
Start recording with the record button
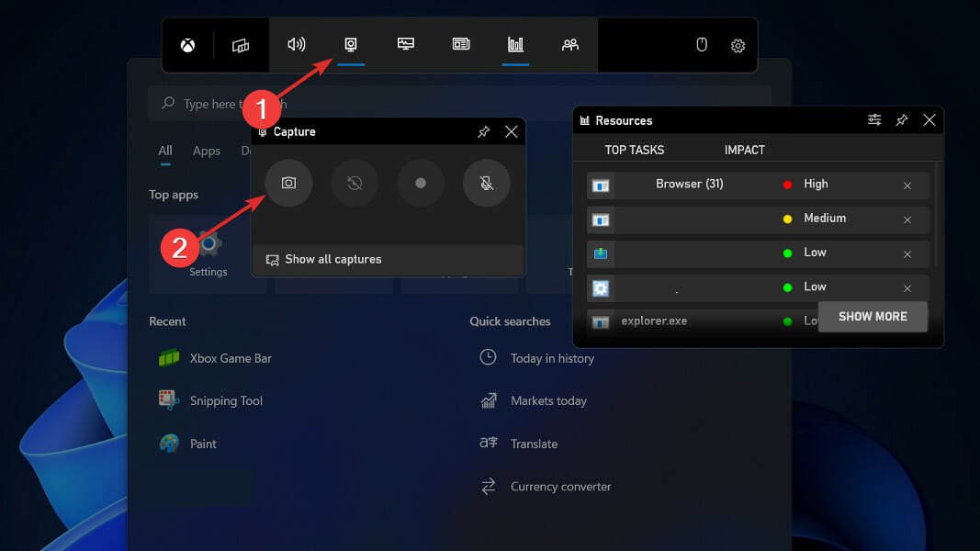click(x=421, y=183)
